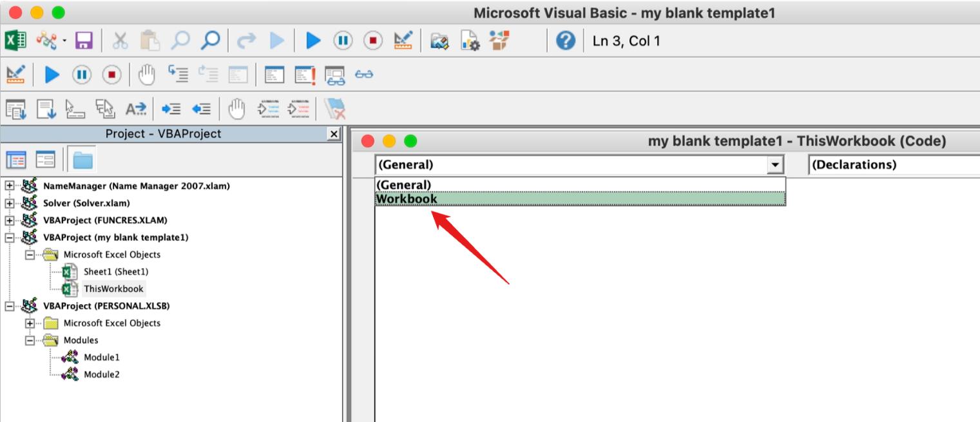Image resolution: width=980 pixels, height=422 pixels.
Task: Open the Immediate Window icon with exclamation mark
Action: [305, 75]
